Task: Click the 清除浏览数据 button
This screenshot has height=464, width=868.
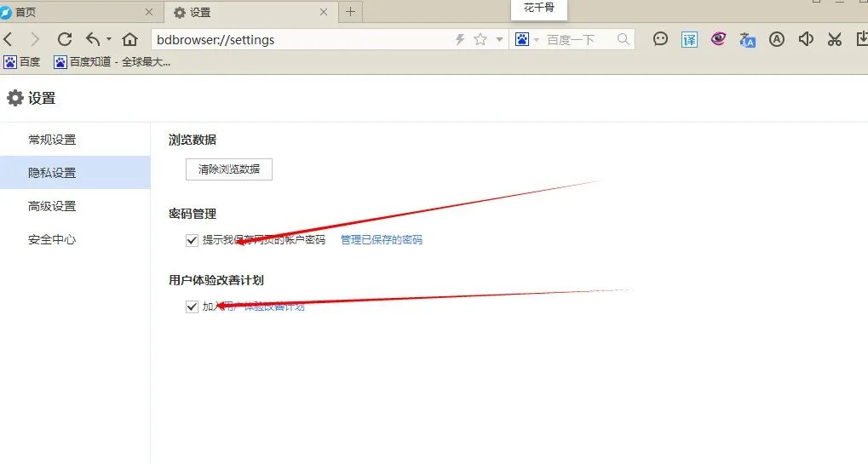Action: (x=228, y=169)
